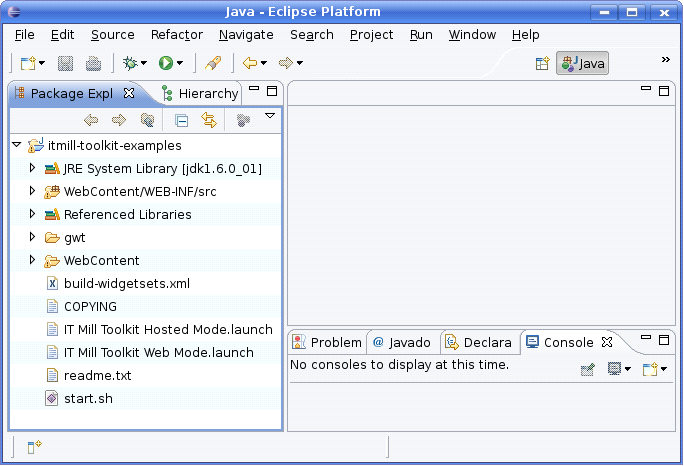Switch to the Declaration tab
This screenshot has height=466, width=684.
tap(478, 343)
